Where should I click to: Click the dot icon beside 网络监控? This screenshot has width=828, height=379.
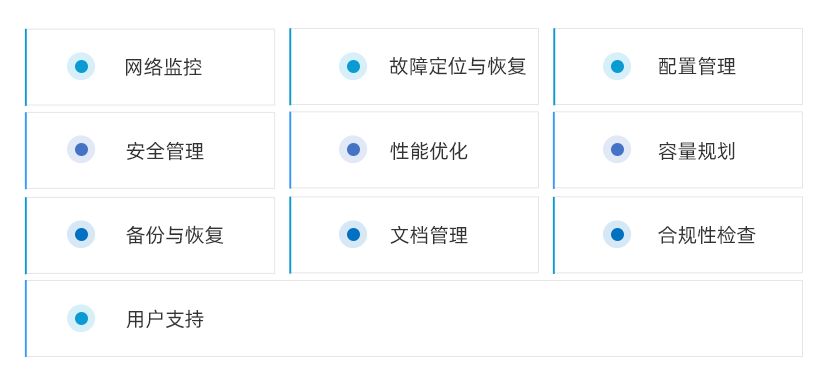click(x=81, y=67)
